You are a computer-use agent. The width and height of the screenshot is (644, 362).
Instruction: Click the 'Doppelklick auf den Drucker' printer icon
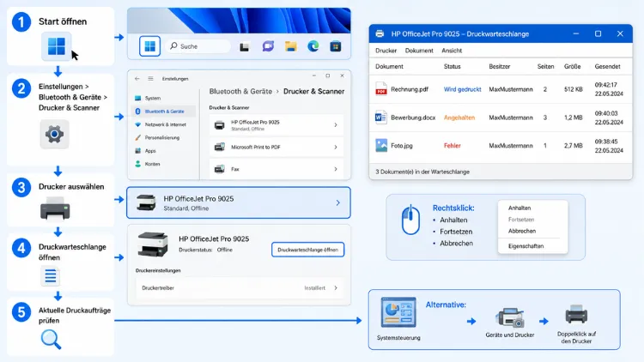point(576,314)
